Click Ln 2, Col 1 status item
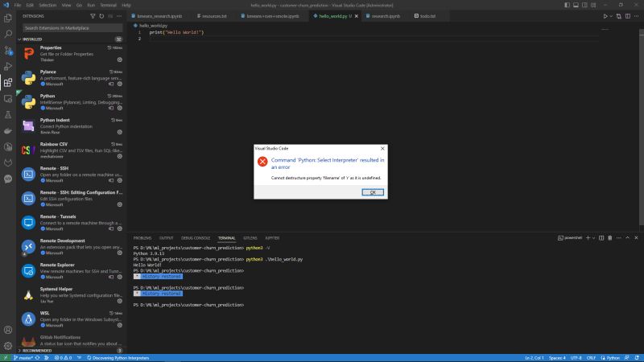 point(534,358)
